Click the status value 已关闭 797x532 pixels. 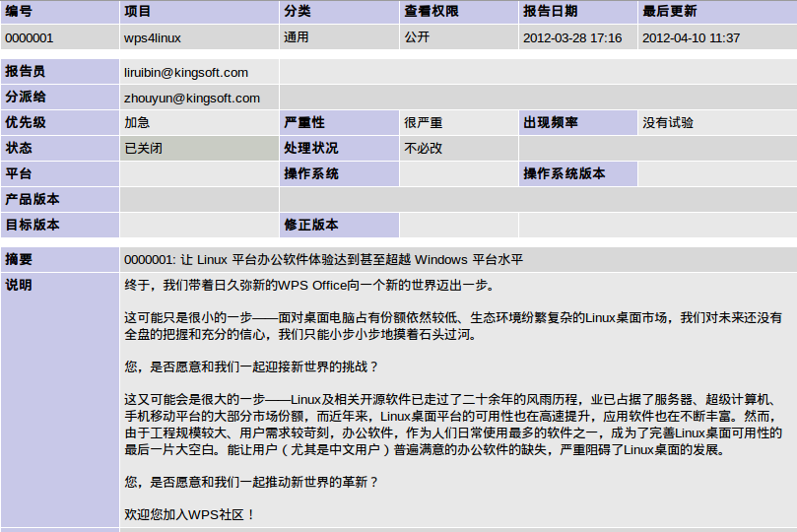143,149
